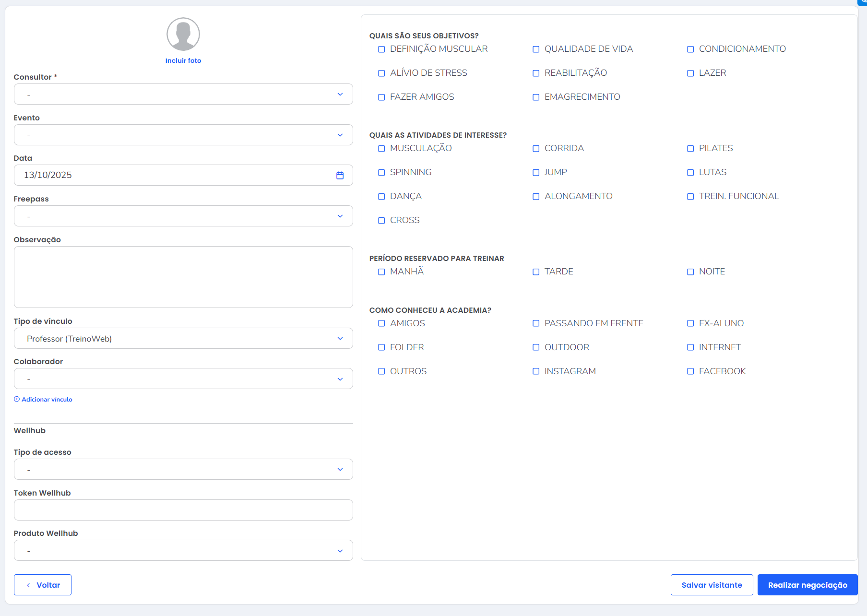Tick the NOITE training period checkbox

click(690, 272)
